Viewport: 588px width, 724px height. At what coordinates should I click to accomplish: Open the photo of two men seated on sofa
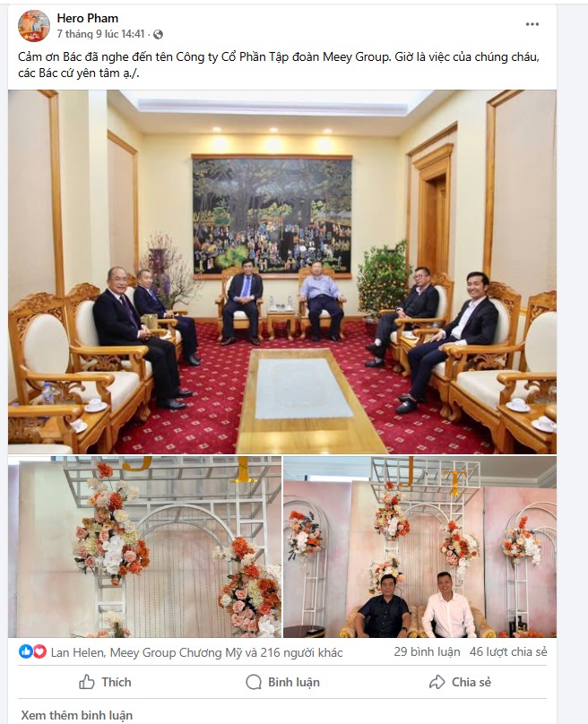pos(419,547)
